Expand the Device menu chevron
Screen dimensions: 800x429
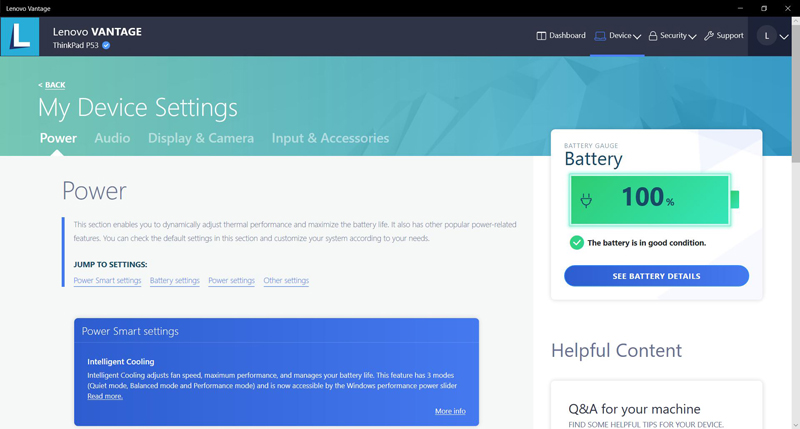637,36
